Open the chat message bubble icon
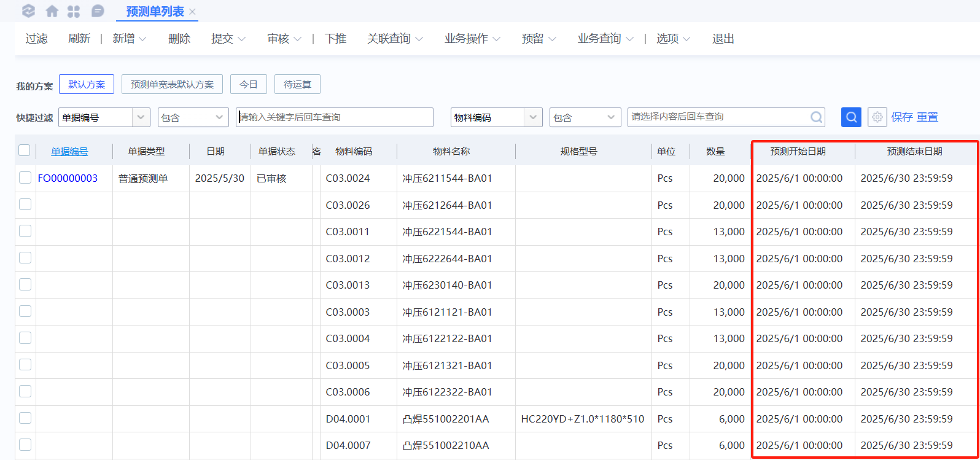This screenshot has width=980, height=460. pos(97,11)
